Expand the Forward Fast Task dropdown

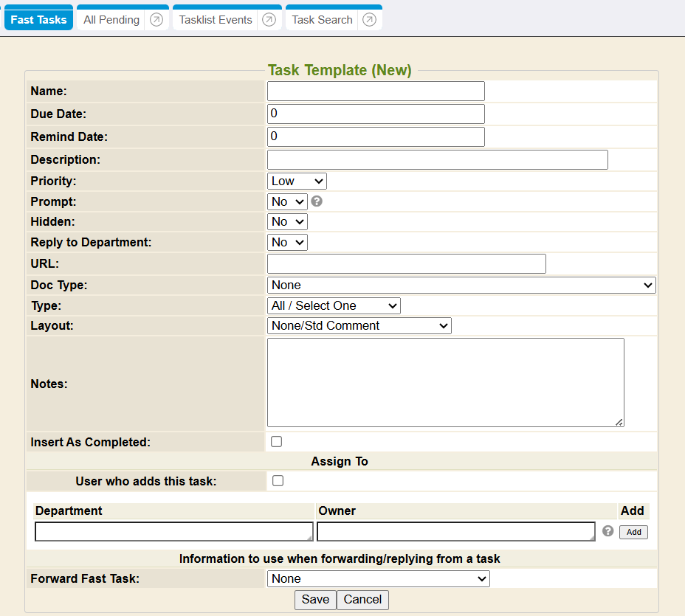pos(378,579)
